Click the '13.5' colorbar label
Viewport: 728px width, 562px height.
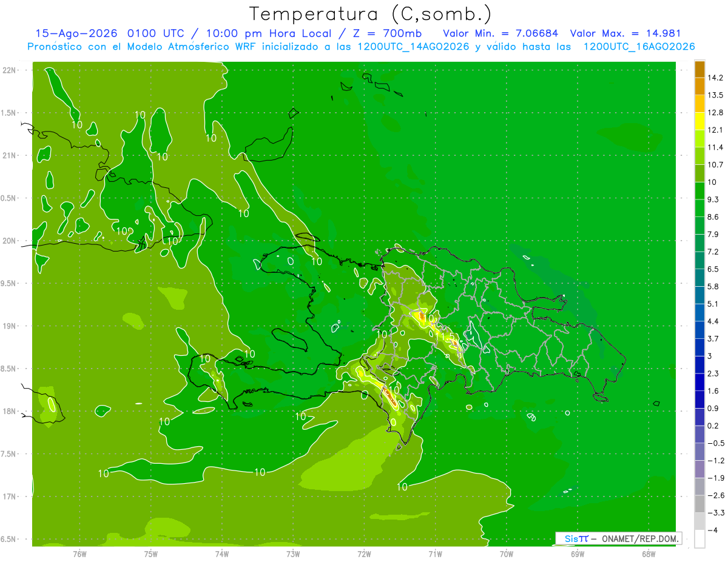coord(715,95)
